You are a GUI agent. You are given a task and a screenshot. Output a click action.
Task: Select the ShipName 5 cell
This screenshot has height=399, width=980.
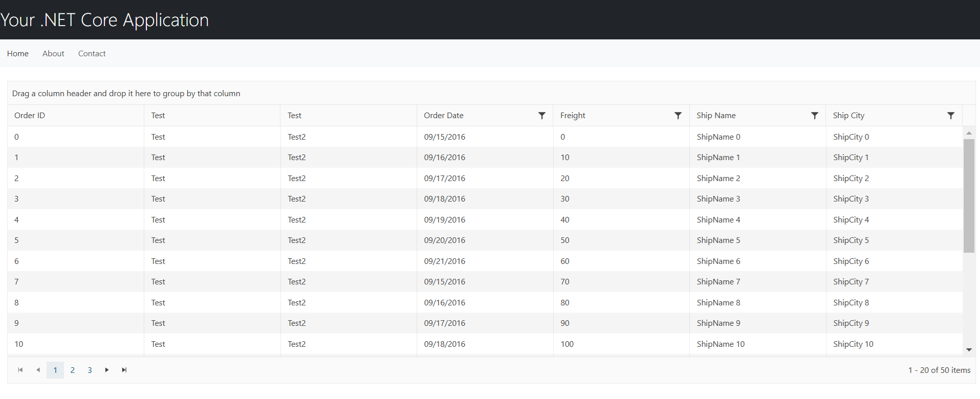click(x=757, y=240)
